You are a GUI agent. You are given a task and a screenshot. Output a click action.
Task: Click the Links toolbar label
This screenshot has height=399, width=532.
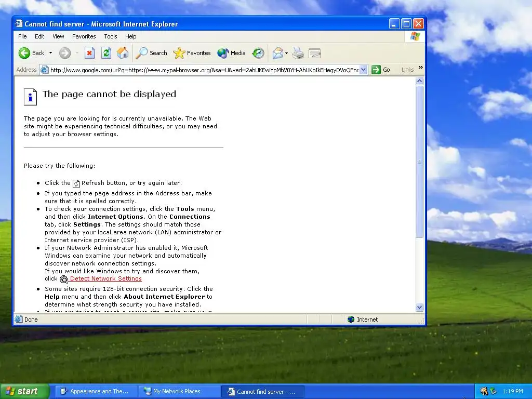pos(407,70)
